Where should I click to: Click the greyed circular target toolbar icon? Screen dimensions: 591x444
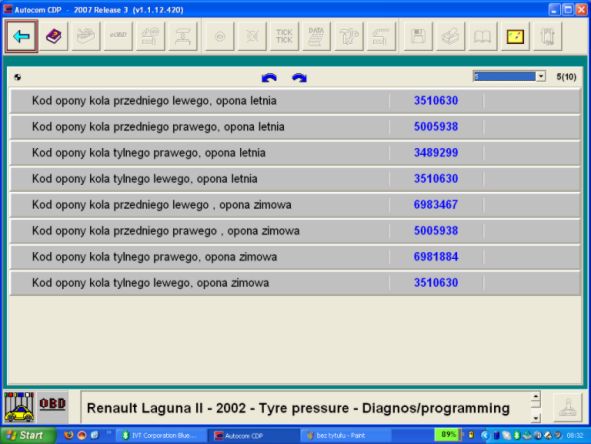[x=220, y=36]
